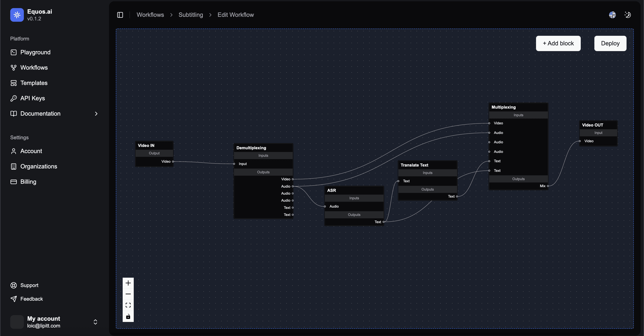
Task: Click the Feedback paper plane icon
Action: [x=13, y=299]
